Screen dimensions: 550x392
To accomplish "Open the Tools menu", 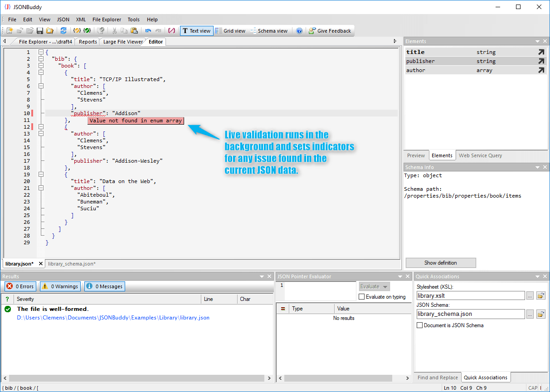I will point(133,19).
